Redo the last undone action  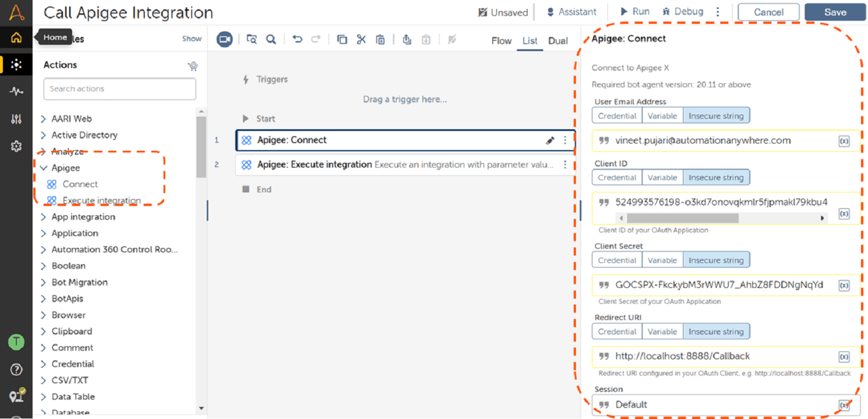click(316, 40)
